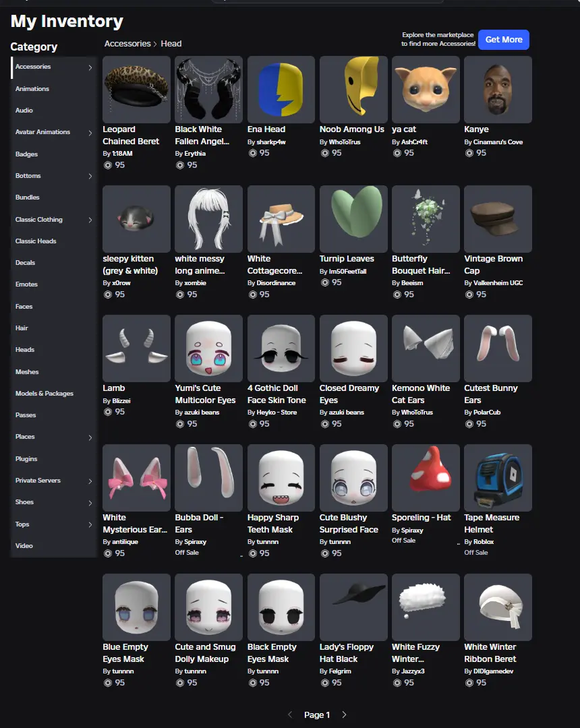Screen dimensions: 580x728
Task: Open the Emotes category
Action: click(x=26, y=284)
